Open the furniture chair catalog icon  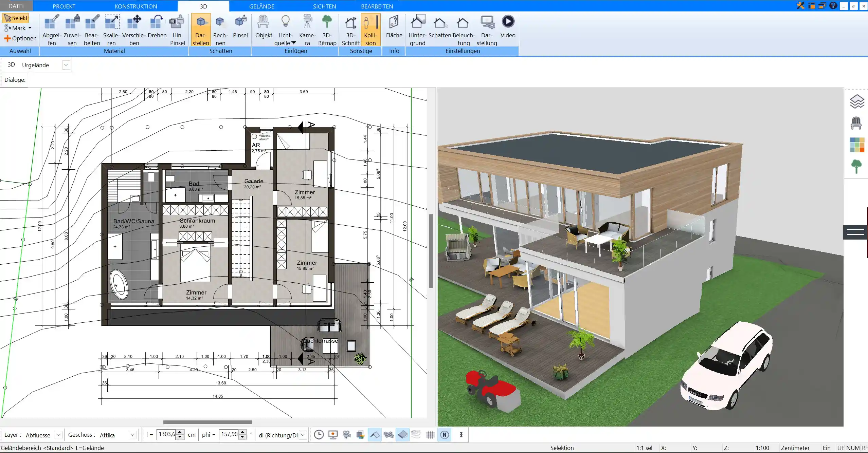click(x=856, y=123)
